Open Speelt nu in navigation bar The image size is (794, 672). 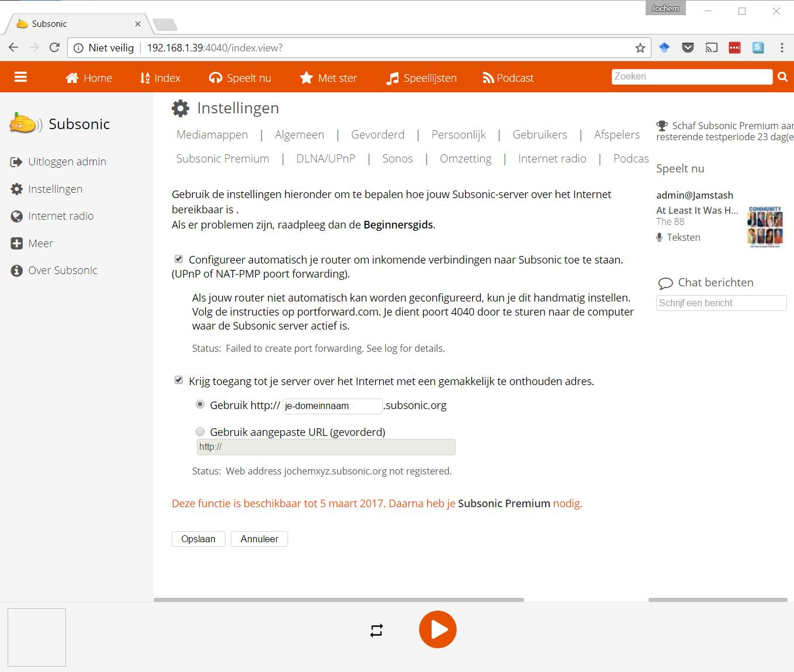(240, 78)
